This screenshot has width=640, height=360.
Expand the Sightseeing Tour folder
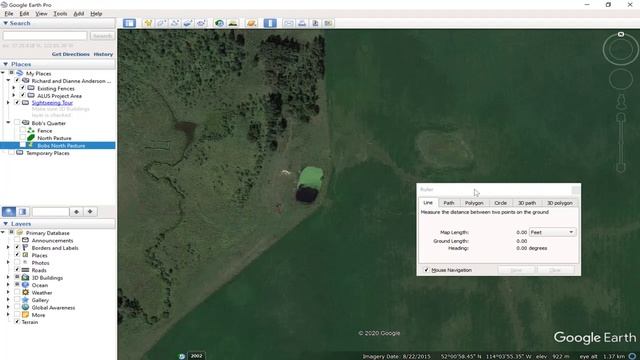click(x=8, y=103)
